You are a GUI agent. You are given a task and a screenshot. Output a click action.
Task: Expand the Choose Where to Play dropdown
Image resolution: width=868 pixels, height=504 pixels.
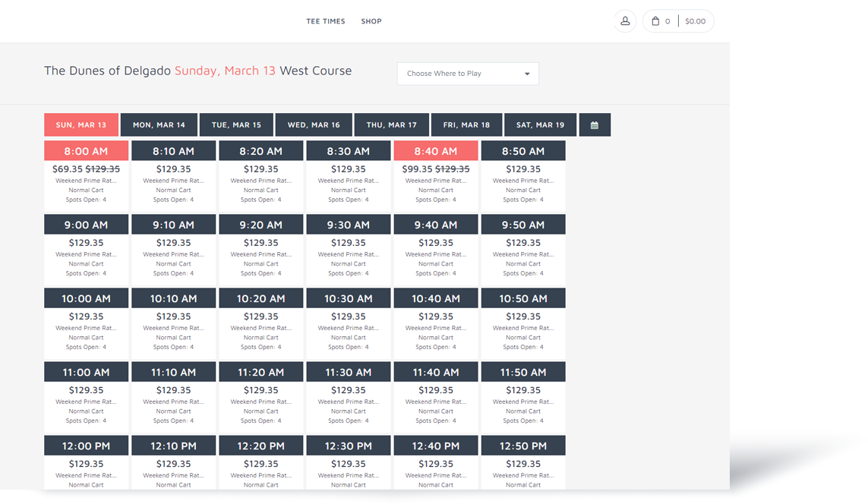tap(468, 74)
